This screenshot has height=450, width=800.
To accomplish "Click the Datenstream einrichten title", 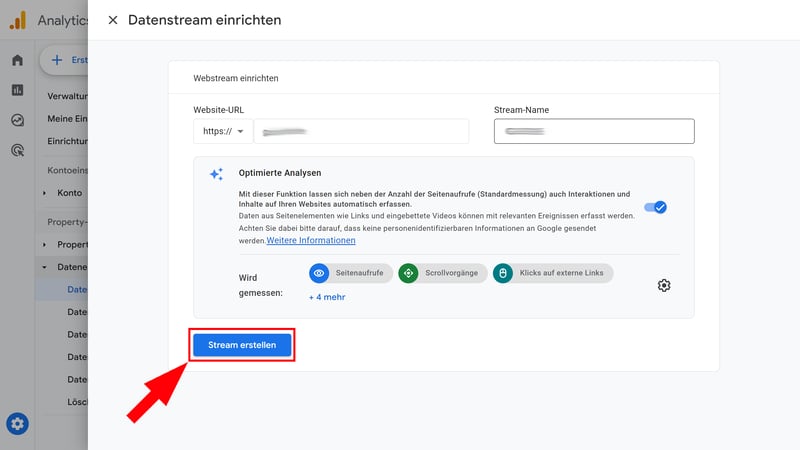I will (x=205, y=20).
